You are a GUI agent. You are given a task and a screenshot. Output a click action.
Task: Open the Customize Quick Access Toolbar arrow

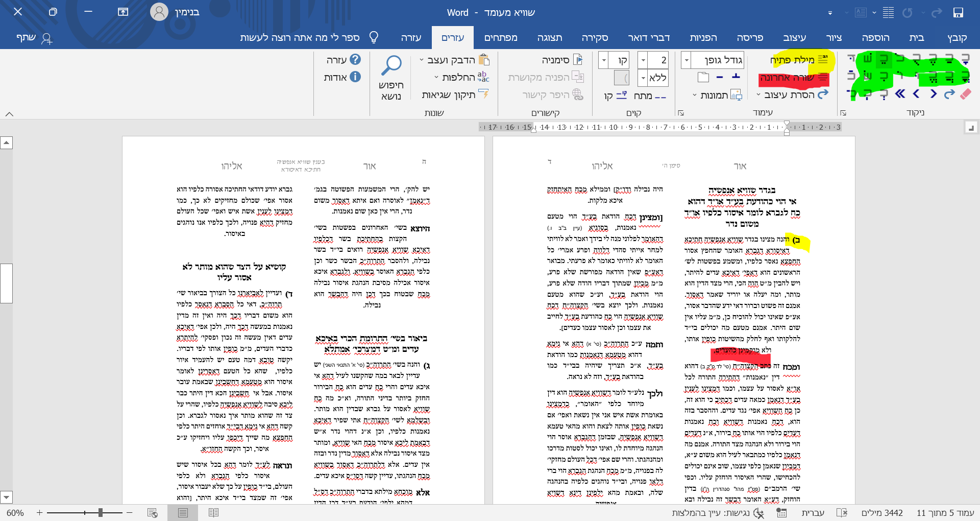830,13
